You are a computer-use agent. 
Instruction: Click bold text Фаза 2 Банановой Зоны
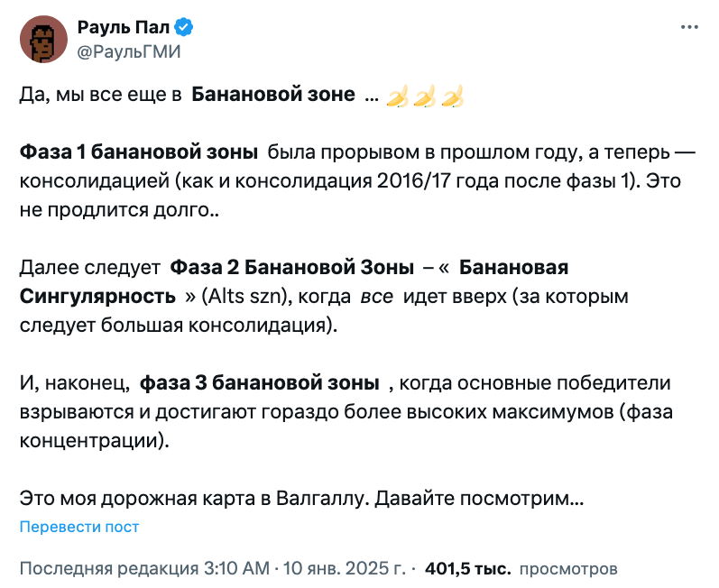pyautogui.click(x=292, y=268)
